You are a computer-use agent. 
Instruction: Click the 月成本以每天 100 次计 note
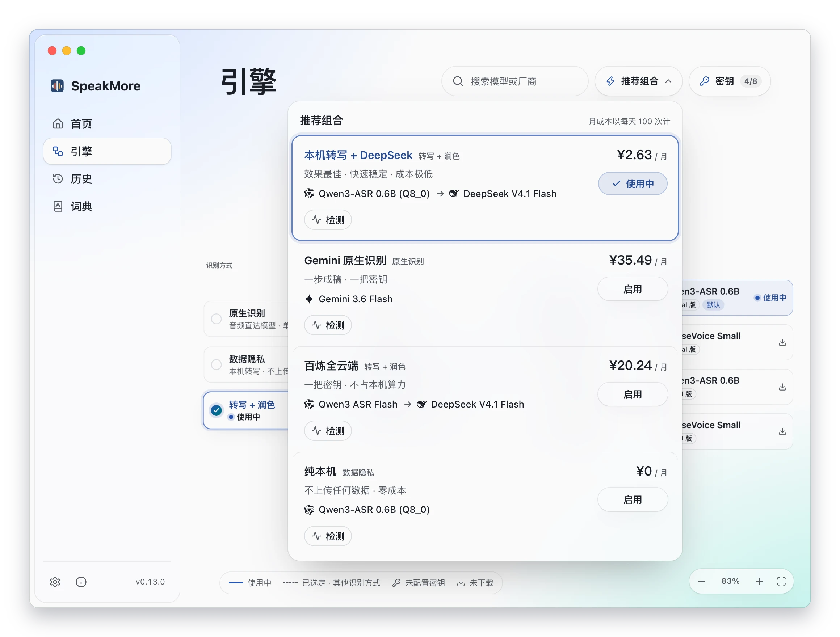[629, 122]
